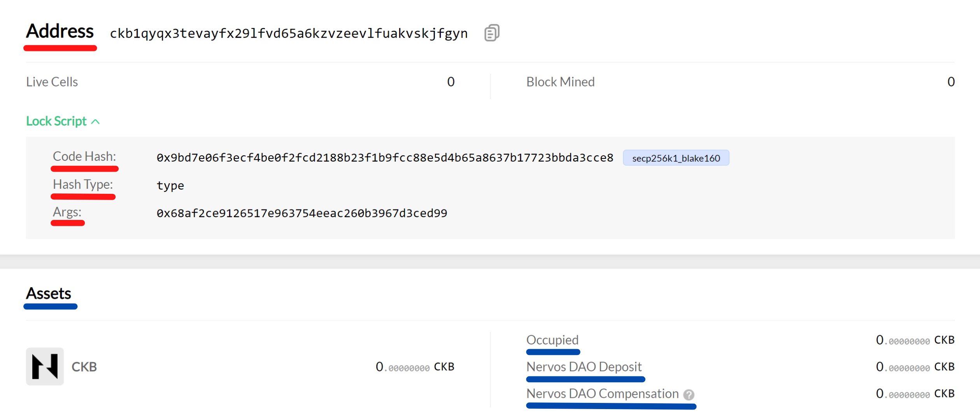Screen dimensions: 980x420
Task: Copy the CKB address with copy icon
Action: click(492, 33)
